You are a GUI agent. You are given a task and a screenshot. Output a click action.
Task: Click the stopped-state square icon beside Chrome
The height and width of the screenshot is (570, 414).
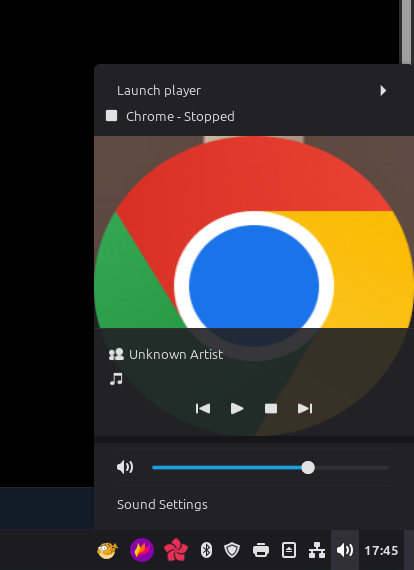tap(111, 116)
